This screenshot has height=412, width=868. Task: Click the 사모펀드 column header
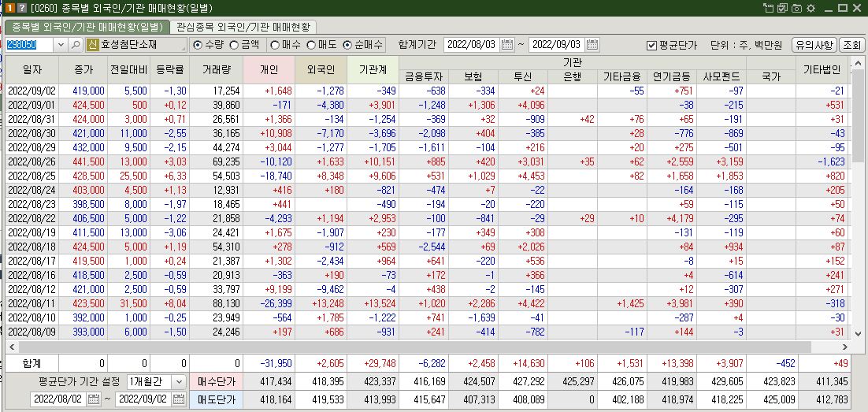tap(721, 77)
